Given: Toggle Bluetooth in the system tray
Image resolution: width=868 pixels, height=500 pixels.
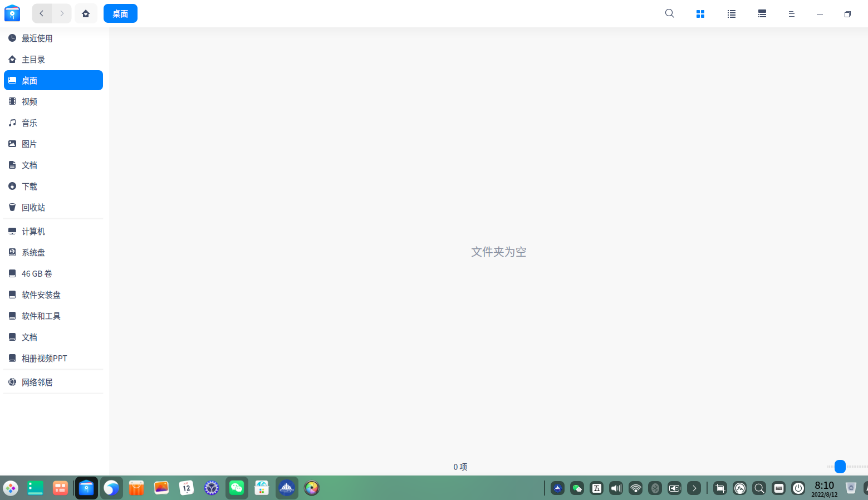Looking at the screenshot, I should click(x=655, y=488).
